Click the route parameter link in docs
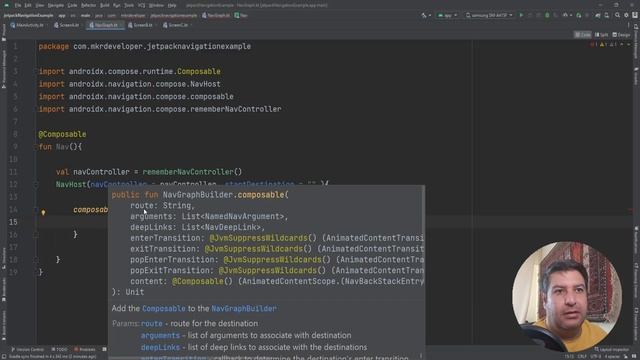 [152, 324]
